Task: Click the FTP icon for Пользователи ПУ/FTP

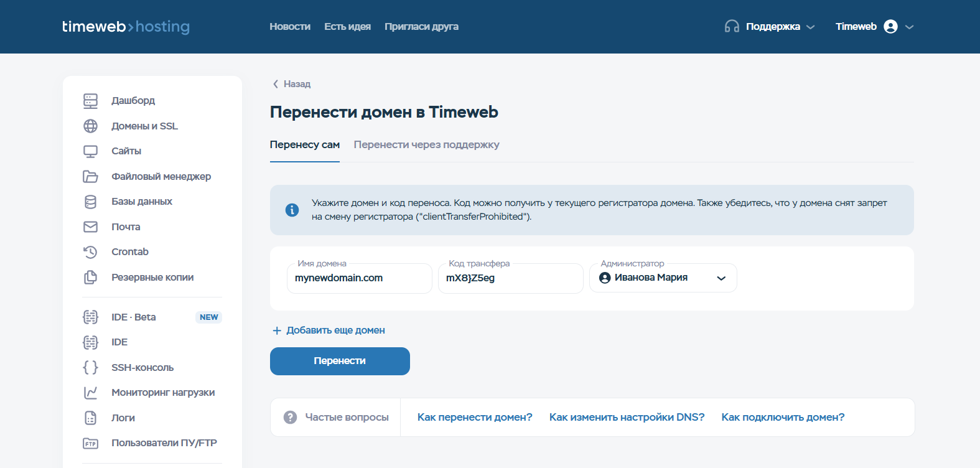Action: [x=91, y=444]
